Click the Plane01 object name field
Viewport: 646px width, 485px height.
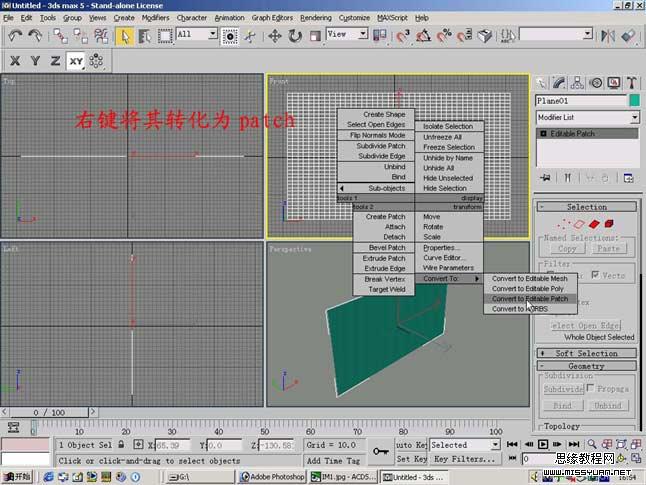[x=581, y=101]
